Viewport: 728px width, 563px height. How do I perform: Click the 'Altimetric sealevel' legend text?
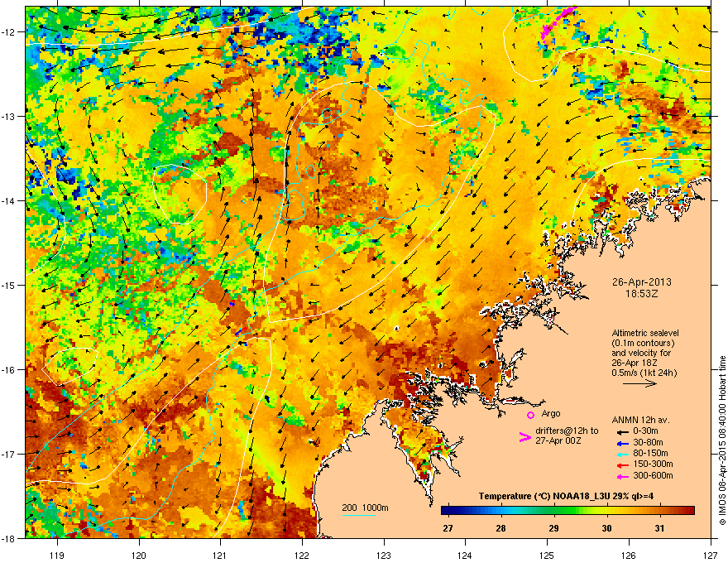(x=645, y=333)
